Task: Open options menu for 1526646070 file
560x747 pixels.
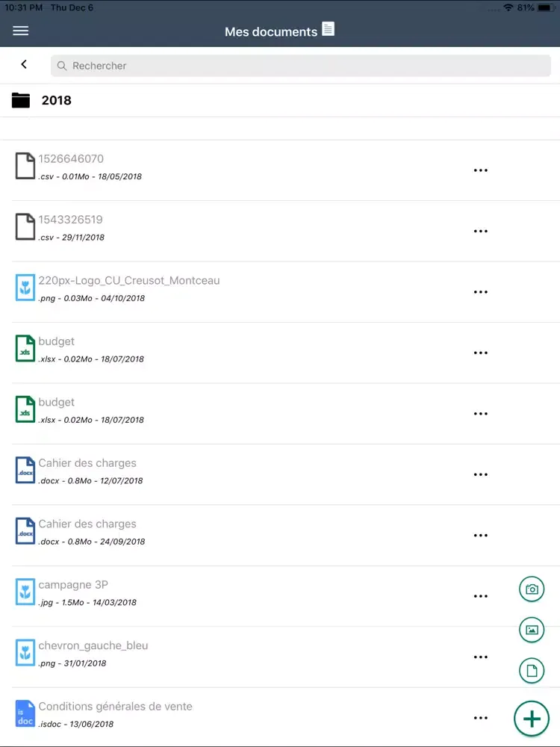Action: pyautogui.click(x=481, y=170)
